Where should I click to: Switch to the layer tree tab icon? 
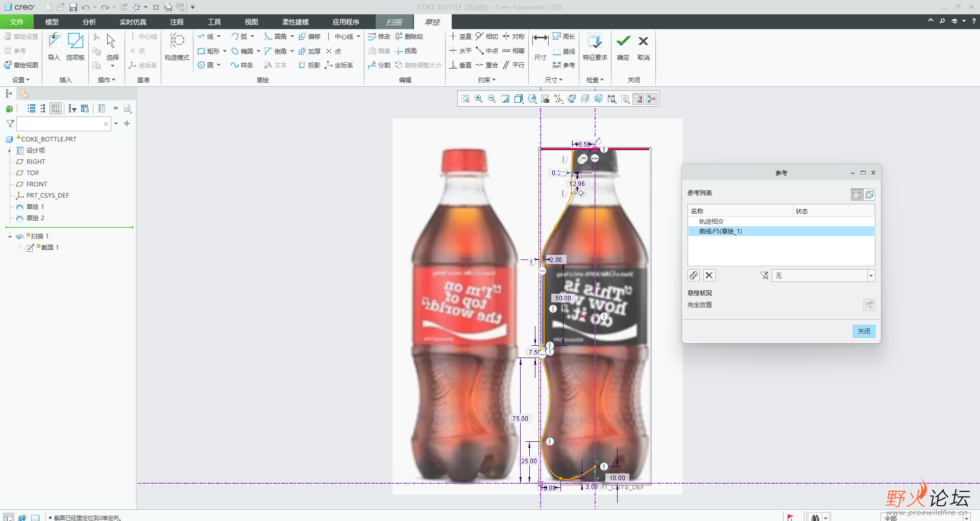tap(24, 93)
